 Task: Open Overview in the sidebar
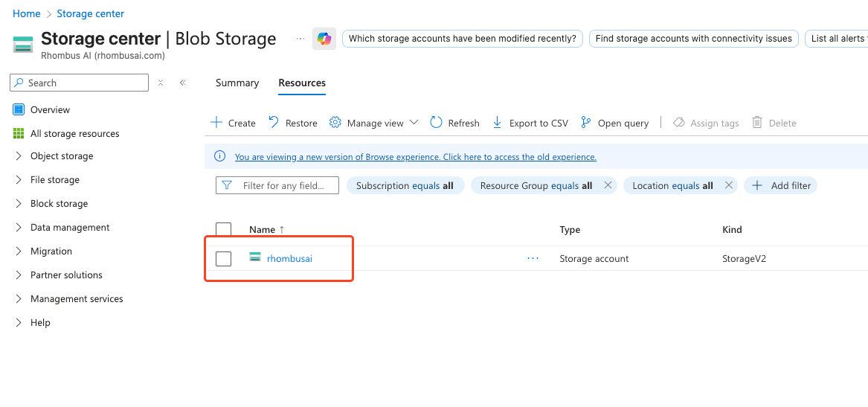coord(51,109)
